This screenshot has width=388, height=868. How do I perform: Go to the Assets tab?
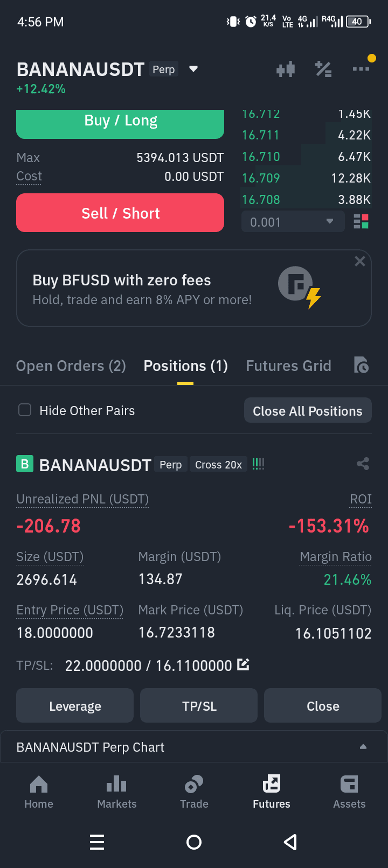tap(349, 792)
